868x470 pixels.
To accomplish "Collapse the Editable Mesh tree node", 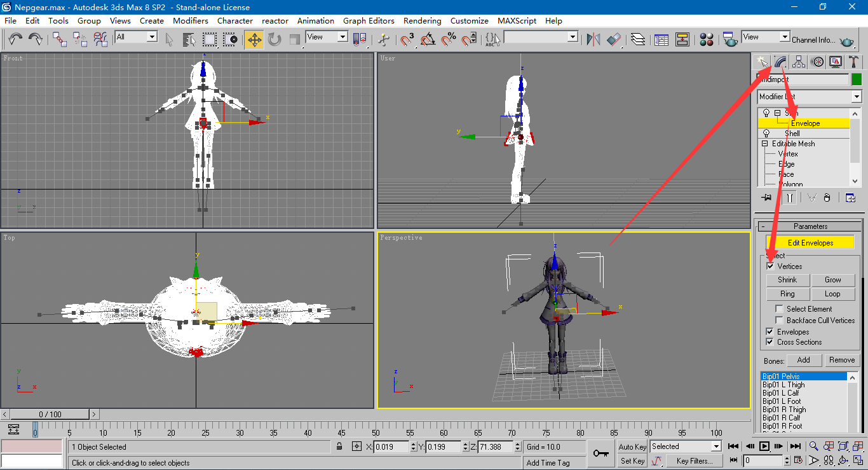I will coord(765,144).
